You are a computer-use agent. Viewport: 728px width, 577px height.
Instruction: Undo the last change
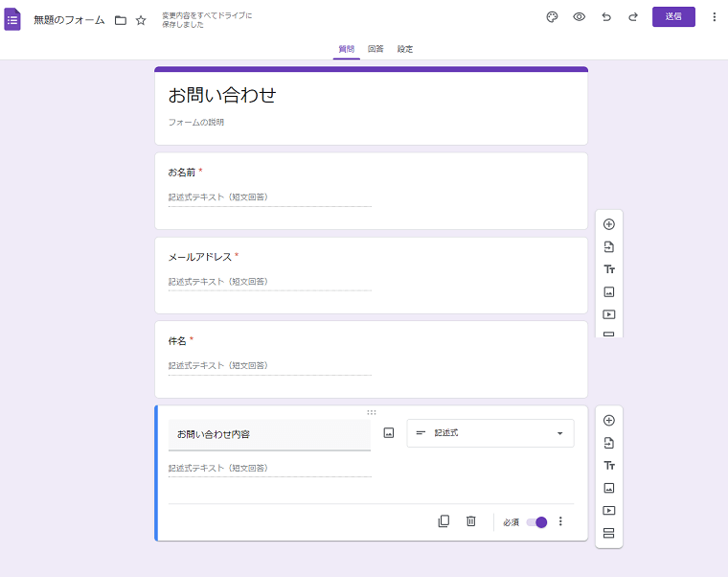606,17
